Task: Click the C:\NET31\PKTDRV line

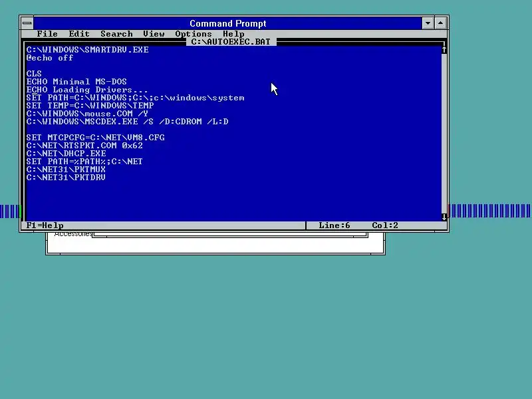Action: (x=66, y=178)
